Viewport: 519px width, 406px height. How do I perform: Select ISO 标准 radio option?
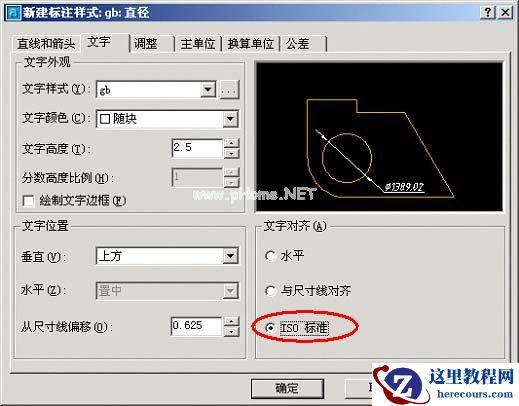[270, 328]
